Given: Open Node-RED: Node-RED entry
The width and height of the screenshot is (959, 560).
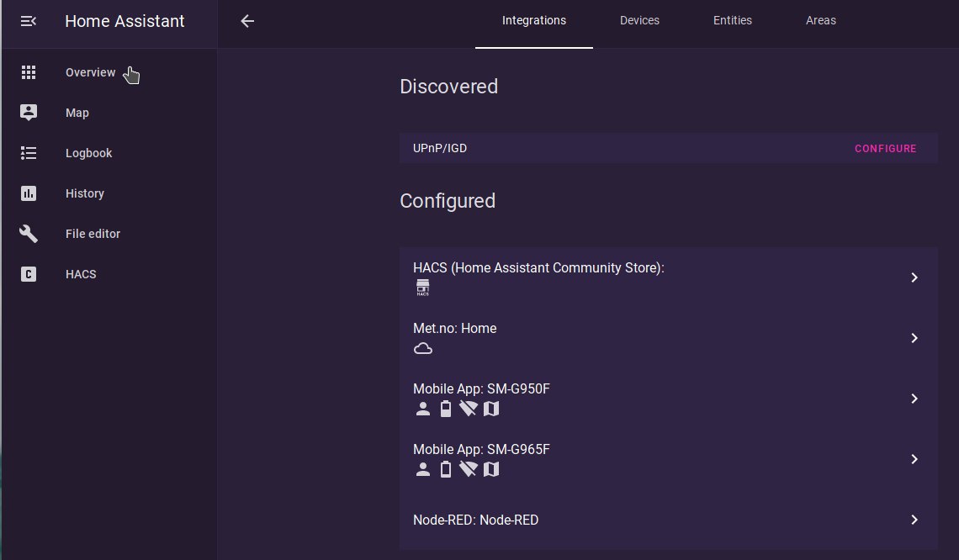Looking at the screenshot, I should (669, 520).
